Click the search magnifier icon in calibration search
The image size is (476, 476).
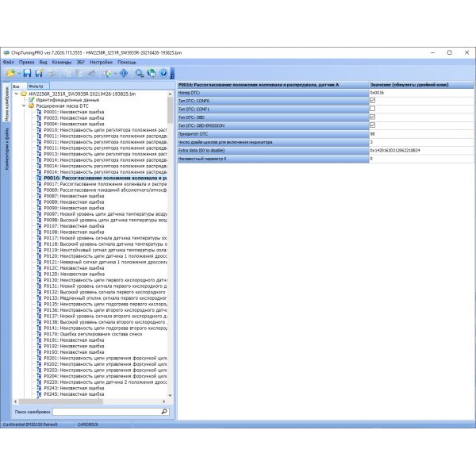165,412
